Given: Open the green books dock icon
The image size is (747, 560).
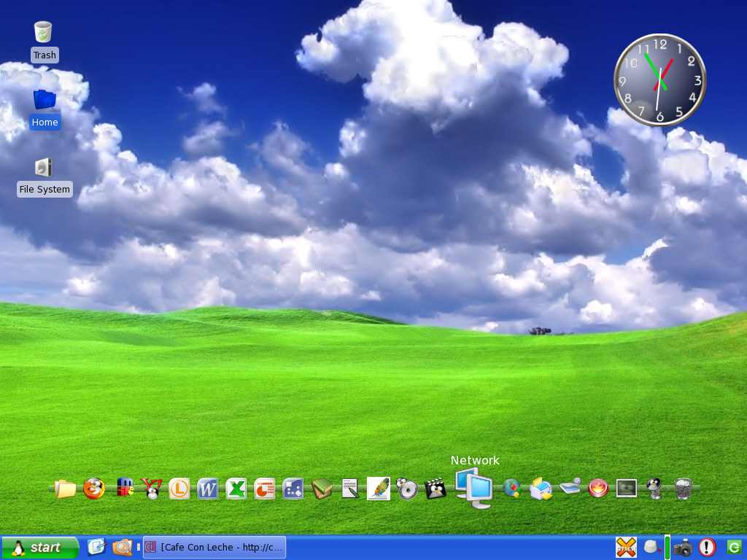Looking at the screenshot, I should (x=322, y=489).
